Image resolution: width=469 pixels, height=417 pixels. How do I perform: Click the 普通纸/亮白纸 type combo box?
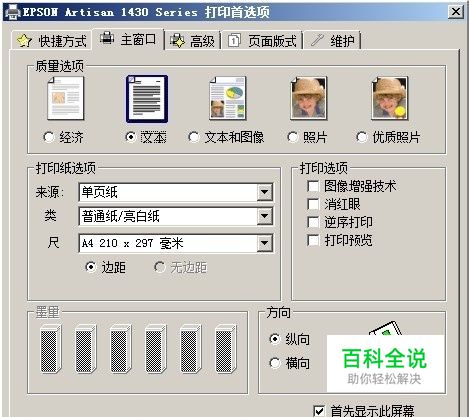(x=176, y=216)
